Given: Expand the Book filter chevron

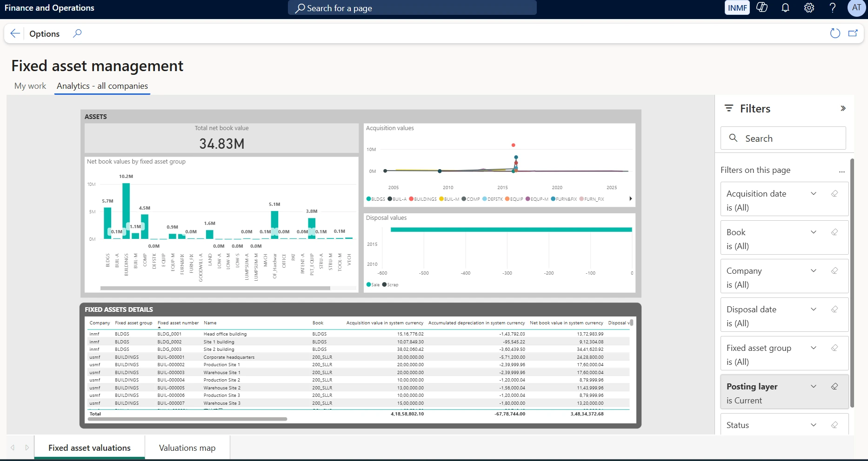Looking at the screenshot, I should pos(814,232).
